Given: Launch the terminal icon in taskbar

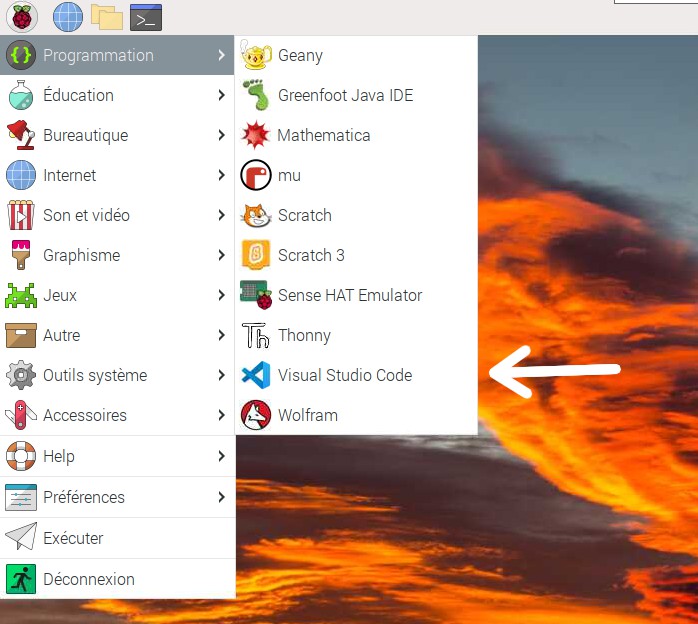Looking at the screenshot, I should pyautogui.click(x=146, y=17).
